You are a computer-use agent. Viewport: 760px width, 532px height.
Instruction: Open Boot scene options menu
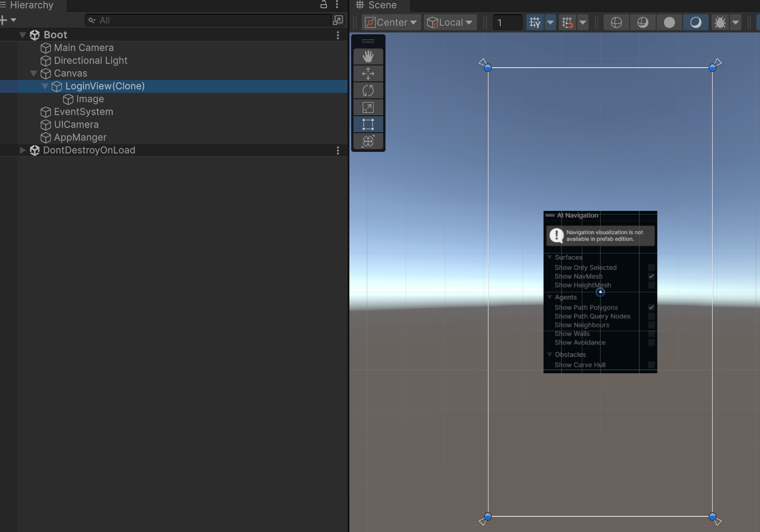pos(337,35)
